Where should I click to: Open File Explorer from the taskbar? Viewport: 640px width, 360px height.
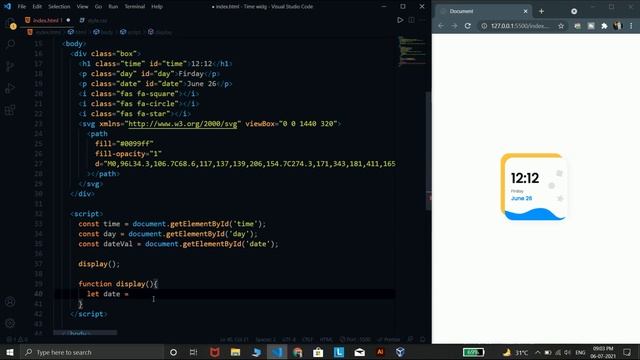236,352
